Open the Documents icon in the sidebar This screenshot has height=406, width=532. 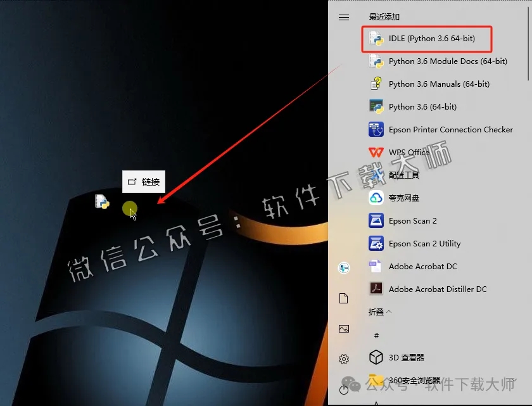pos(344,298)
